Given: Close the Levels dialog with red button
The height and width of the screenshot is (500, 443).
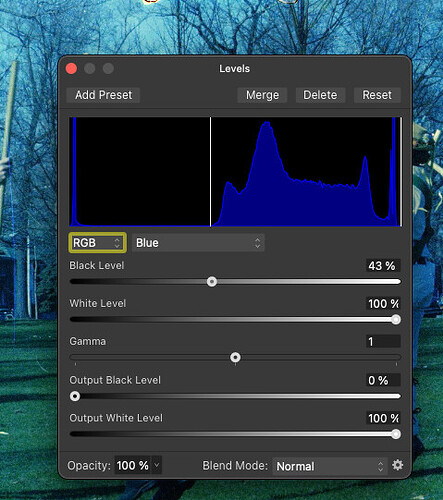Looking at the screenshot, I should (71, 69).
